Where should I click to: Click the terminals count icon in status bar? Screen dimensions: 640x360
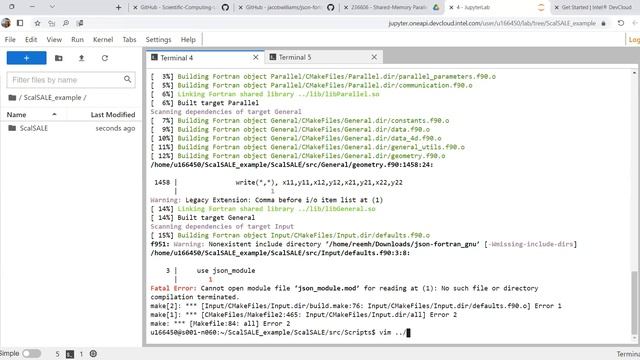click(70, 354)
